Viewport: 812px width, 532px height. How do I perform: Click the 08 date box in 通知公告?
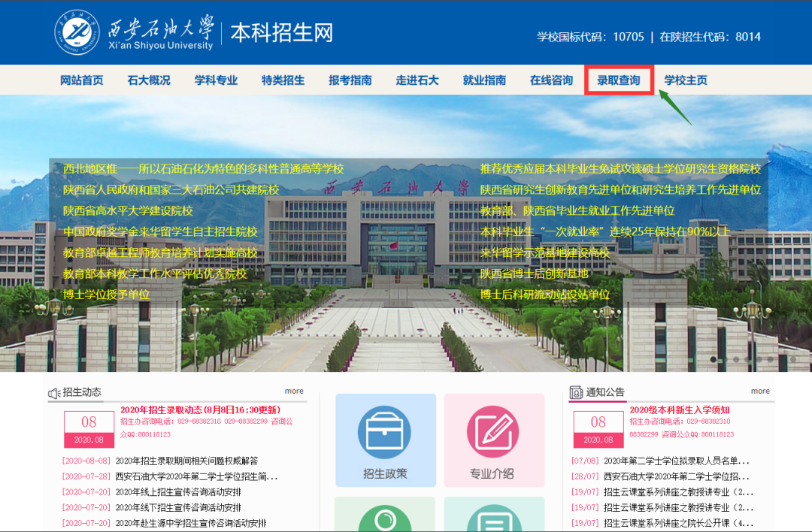click(x=598, y=429)
